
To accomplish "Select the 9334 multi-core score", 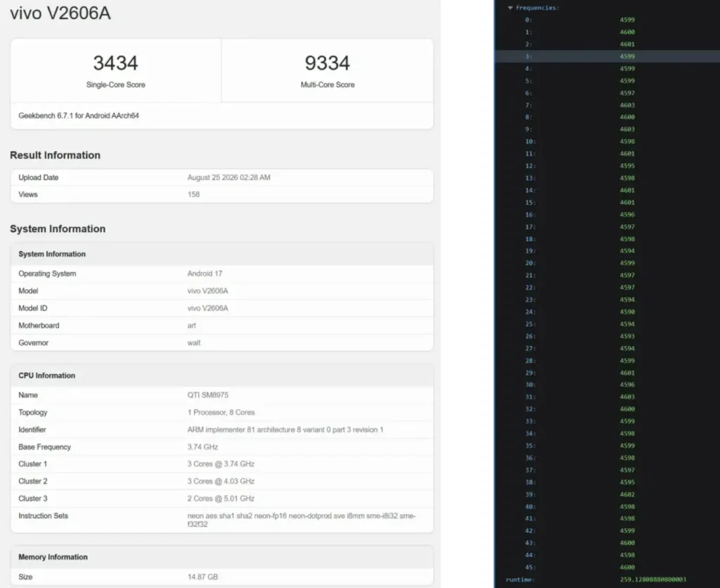I will pyautogui.click(x=328, y=63).
